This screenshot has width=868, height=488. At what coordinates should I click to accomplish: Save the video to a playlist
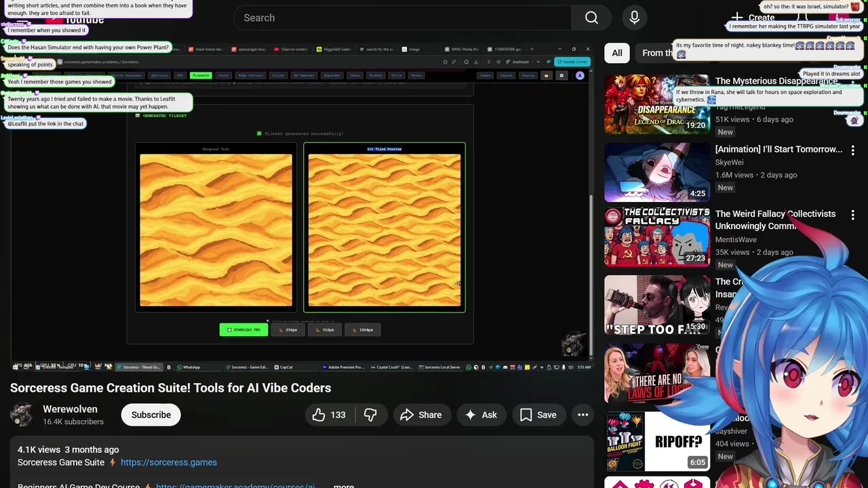[539, 415]
